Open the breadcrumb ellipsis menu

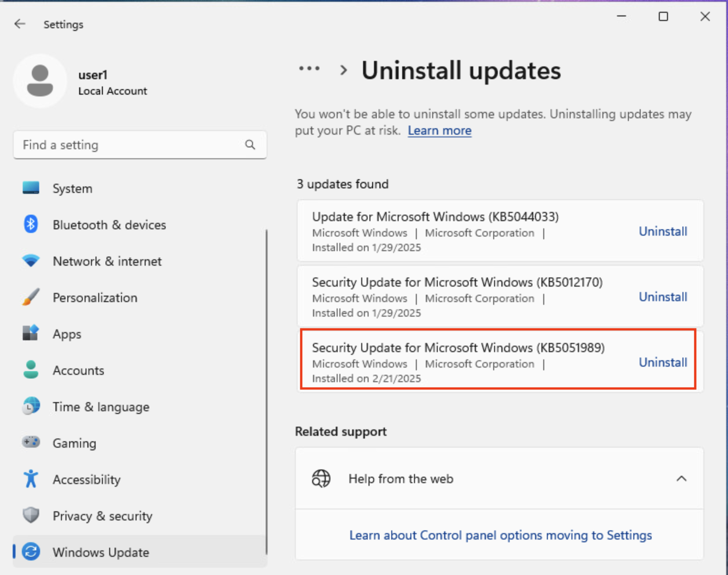(x=309, y=69)
